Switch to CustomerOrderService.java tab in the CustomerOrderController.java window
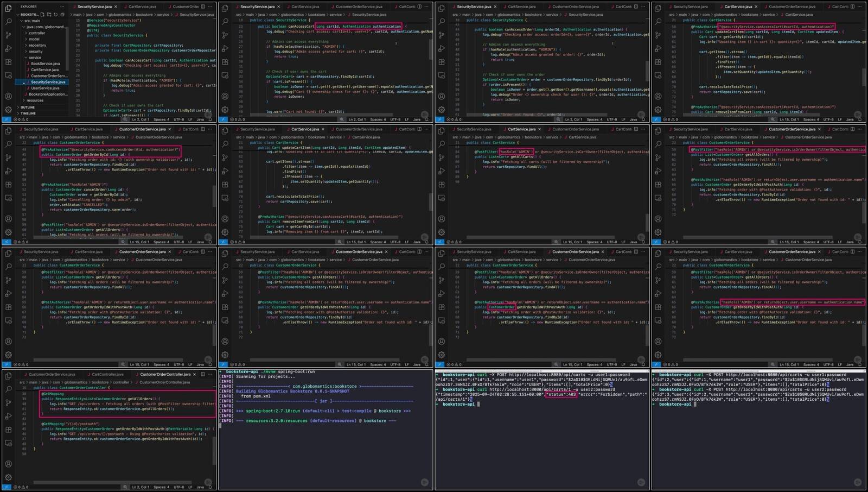 49,374
